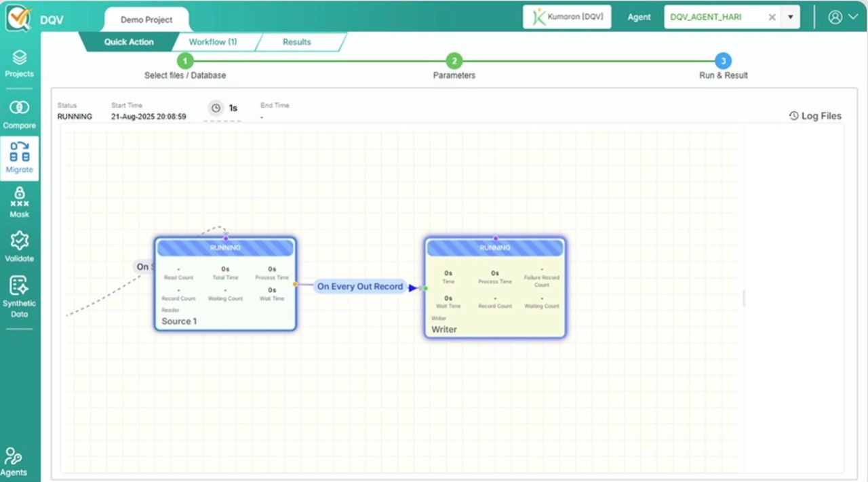
Task: Click the Kumaran [DQV] organization button
Action: [567, 18]
